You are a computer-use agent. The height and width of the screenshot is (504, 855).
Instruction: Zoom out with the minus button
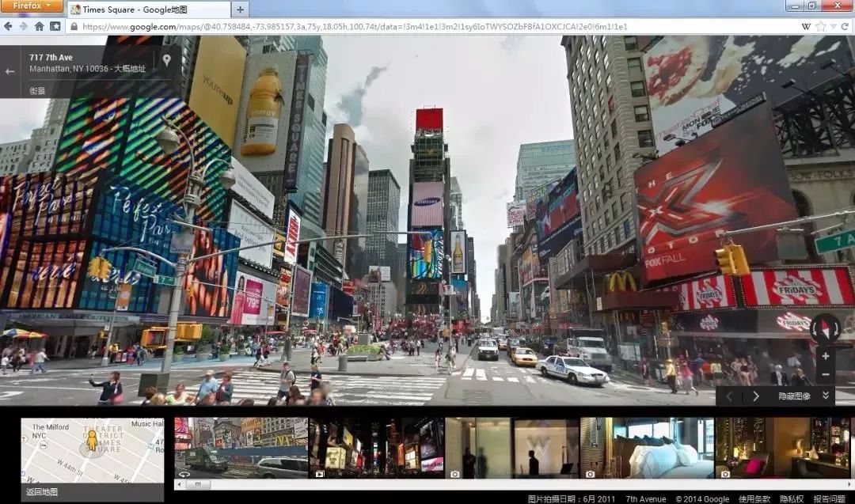[x=826, y=374]
